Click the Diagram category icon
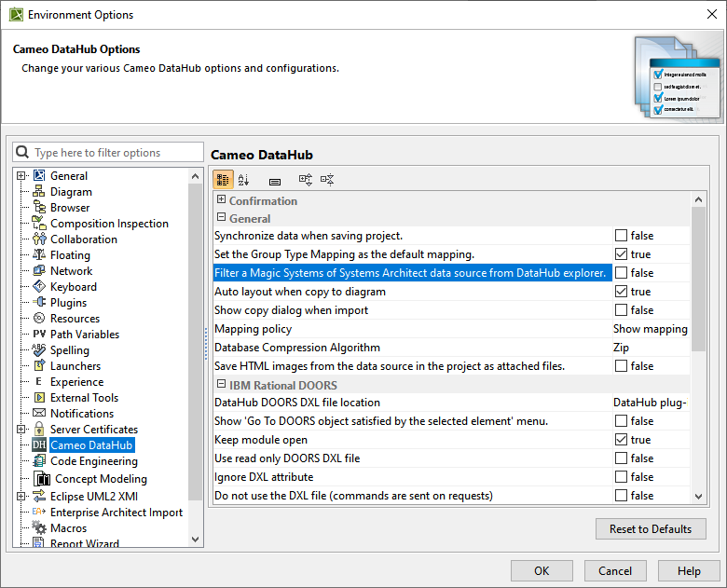Screen dimensions: 727x588 [39, 192]
